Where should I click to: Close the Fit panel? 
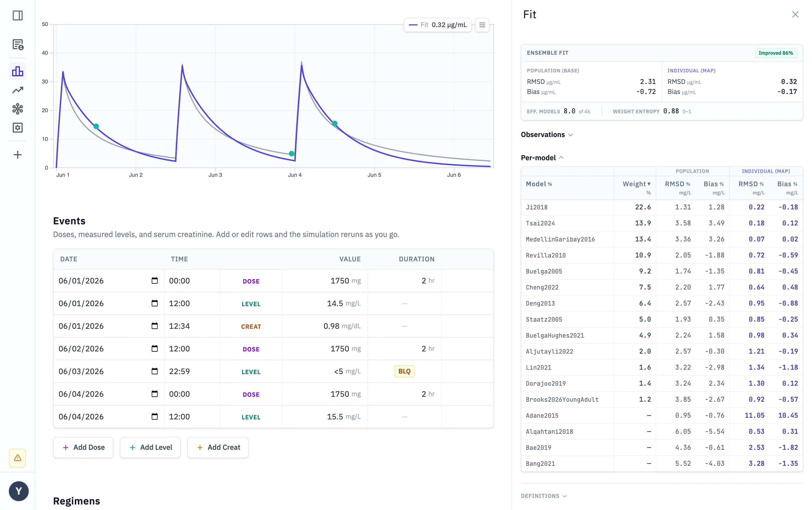point(795,14)
